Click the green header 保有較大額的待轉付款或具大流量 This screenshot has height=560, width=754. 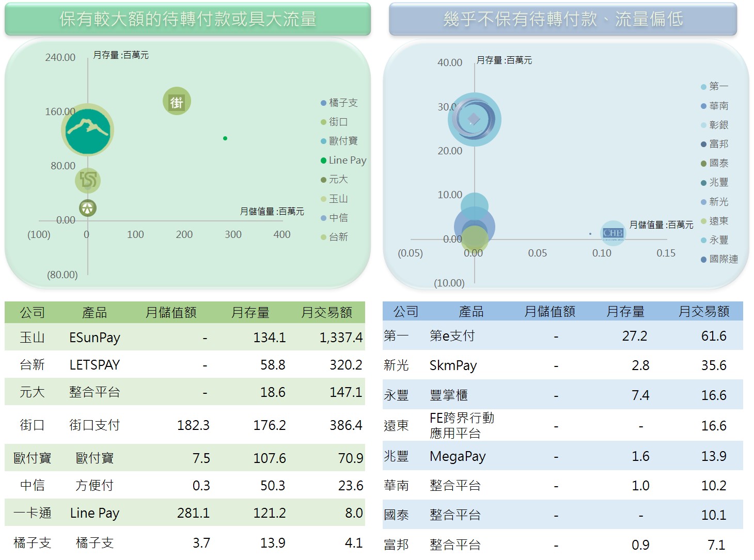[188, 19]
